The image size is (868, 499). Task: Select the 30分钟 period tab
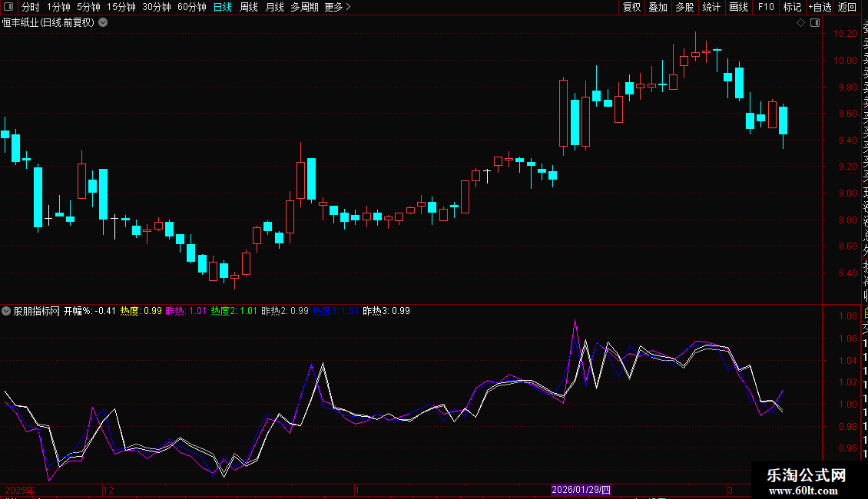(156, 7)
